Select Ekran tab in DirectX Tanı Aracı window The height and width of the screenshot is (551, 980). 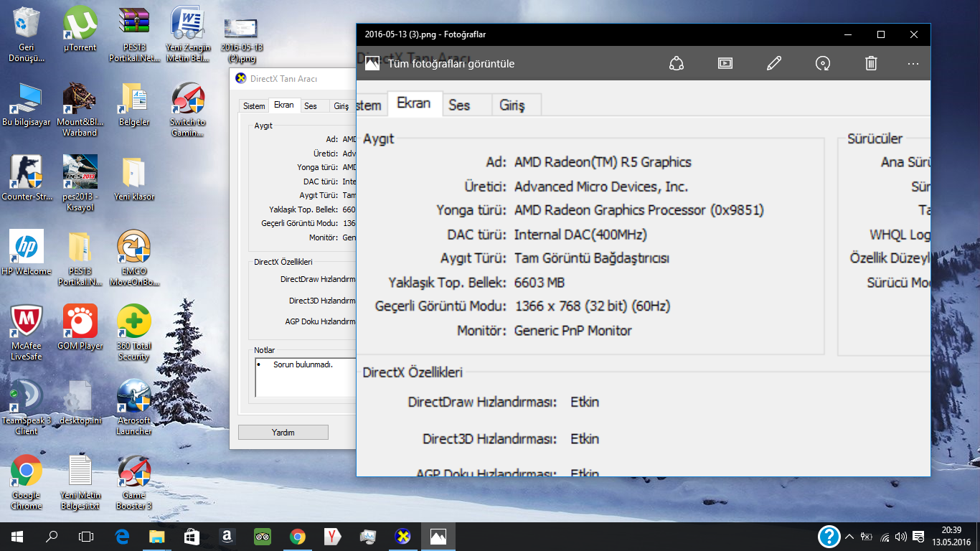click(x=284, y=105)
